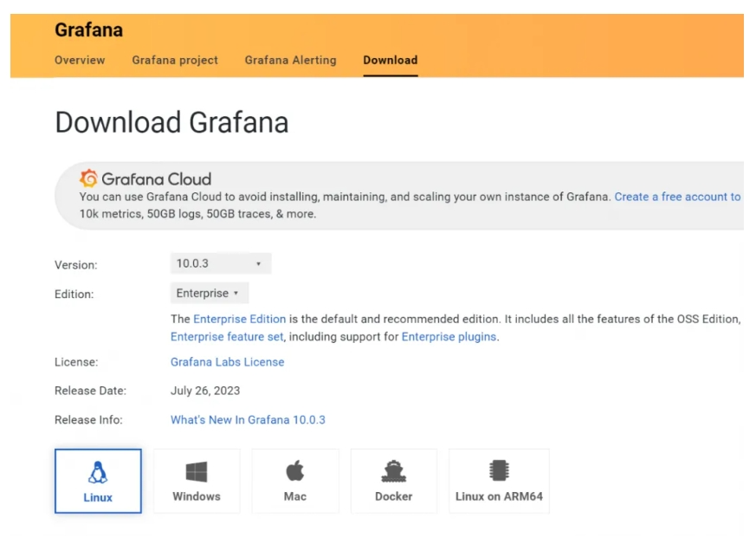This screenshot has width=756, height=544.
Task: Go to the Grafana Alerting tab
Action: coord(290,60)
